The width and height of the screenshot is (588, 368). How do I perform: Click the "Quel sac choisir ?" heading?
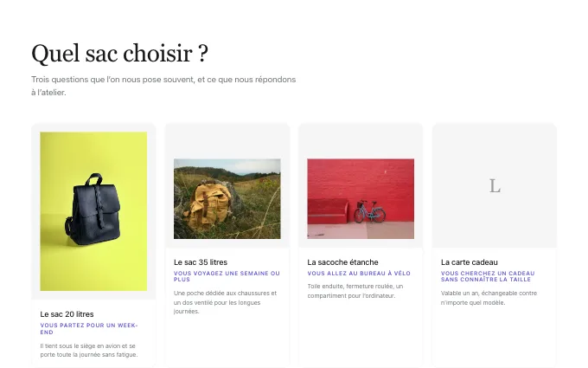[x=119, y=53]
